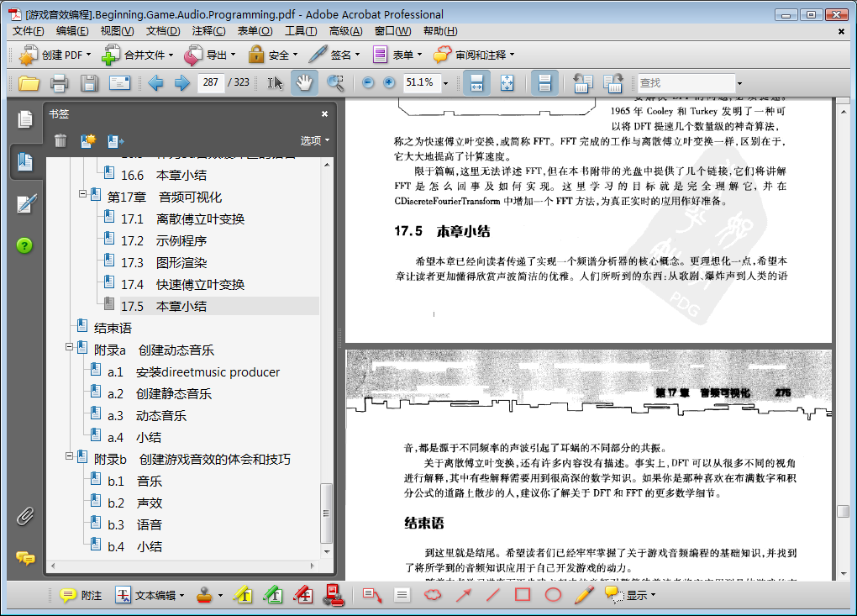Open the 工具(T) menu

click(x=301, y=31)
